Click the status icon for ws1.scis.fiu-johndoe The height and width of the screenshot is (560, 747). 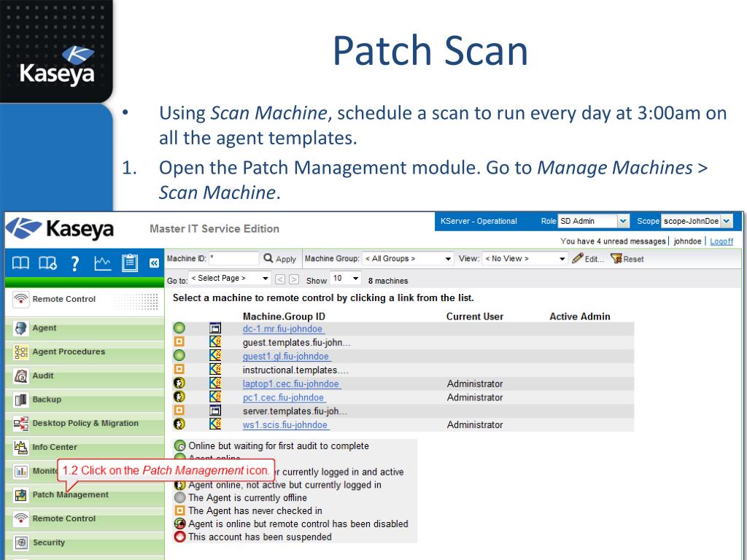tap(179, 424)
